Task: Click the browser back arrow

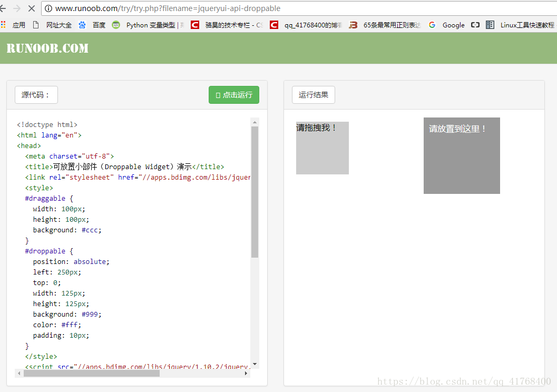Action: click(x=3, y=8)
